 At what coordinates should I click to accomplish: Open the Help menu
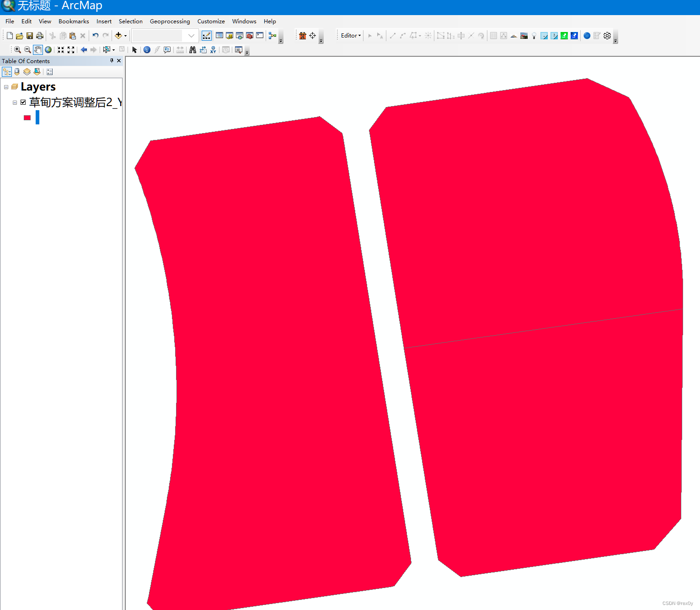click(x=270, y=21)
